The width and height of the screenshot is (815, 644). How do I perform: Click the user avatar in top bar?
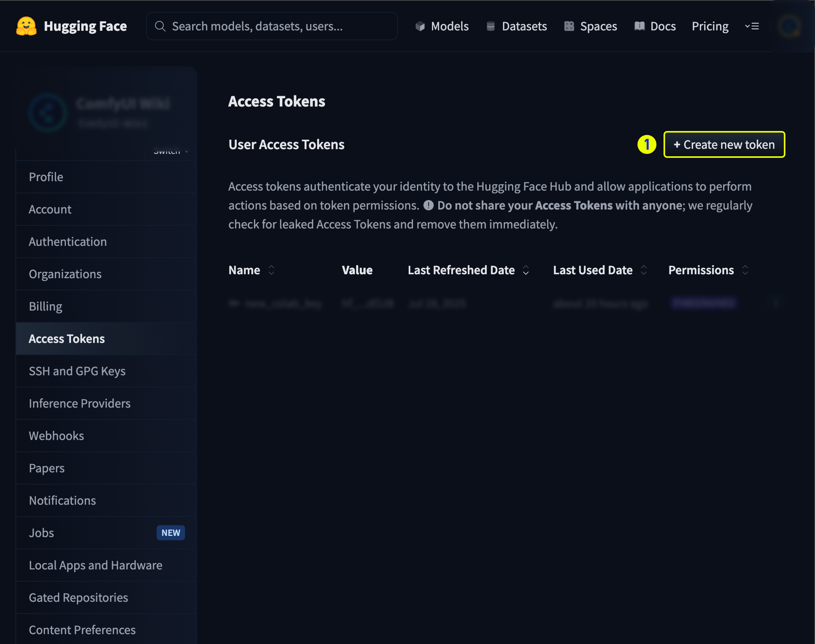789,26
